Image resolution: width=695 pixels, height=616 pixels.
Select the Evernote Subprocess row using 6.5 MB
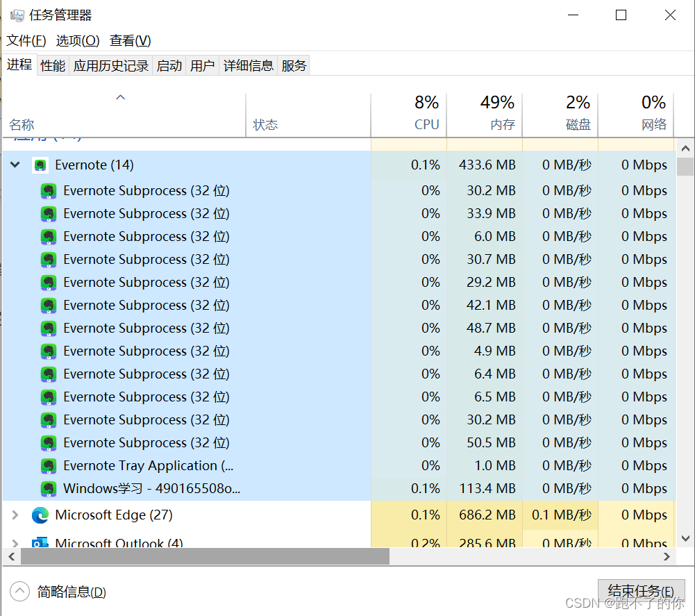(x=340, y=397)
